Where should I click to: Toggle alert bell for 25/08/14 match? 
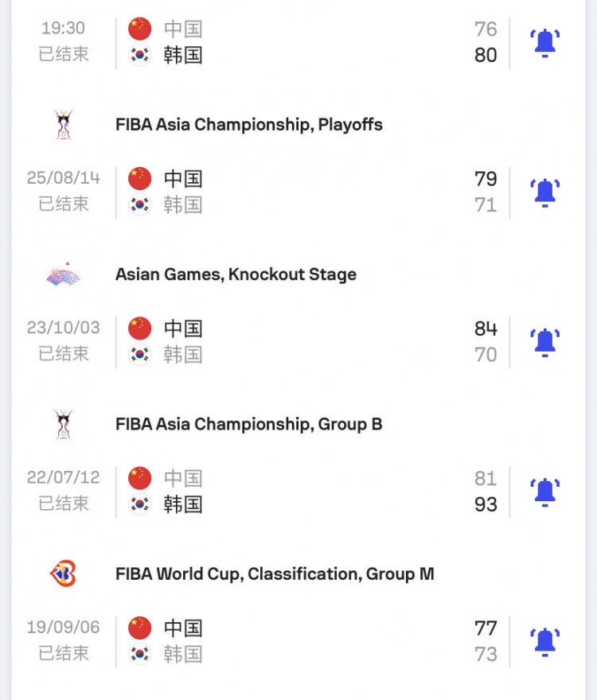(x=545, y=192)
